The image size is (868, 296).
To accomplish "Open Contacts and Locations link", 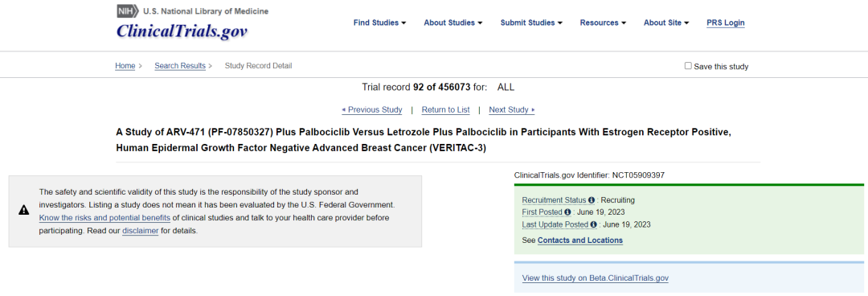I will [580, 240].
